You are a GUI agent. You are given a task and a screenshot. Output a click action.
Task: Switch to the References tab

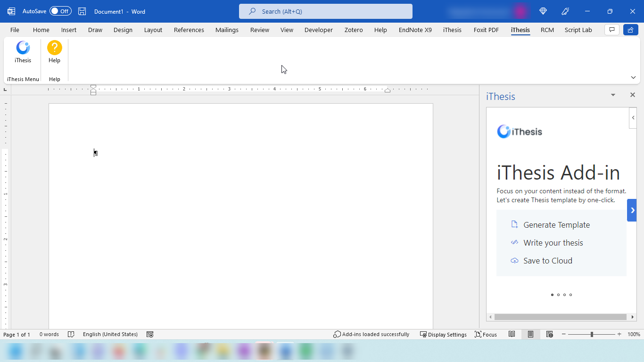[x=189, y=30]
